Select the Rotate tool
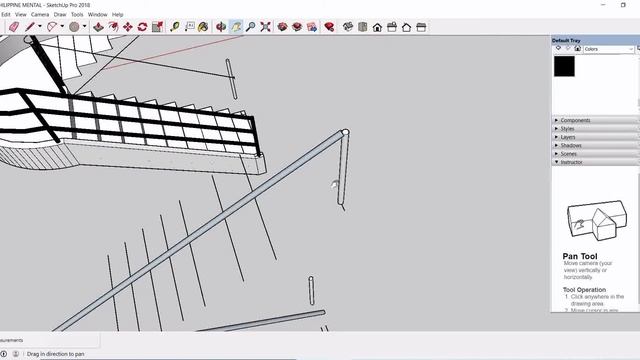 coord(142,27)
